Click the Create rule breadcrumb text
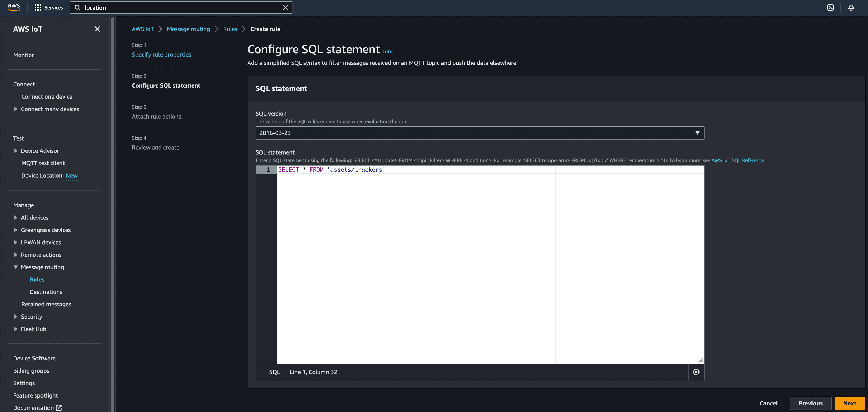The height and width of the screenshot is (412, 868). 265,29
